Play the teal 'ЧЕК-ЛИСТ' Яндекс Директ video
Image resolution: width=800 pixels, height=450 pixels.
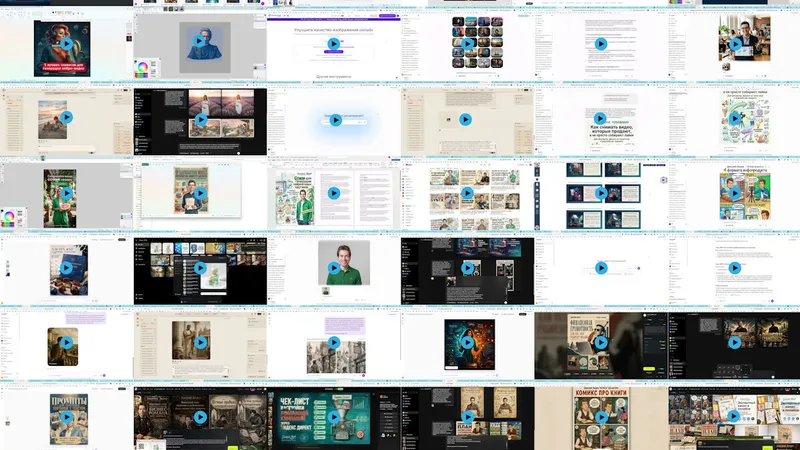pyautogui.click(x=334, y=417)
